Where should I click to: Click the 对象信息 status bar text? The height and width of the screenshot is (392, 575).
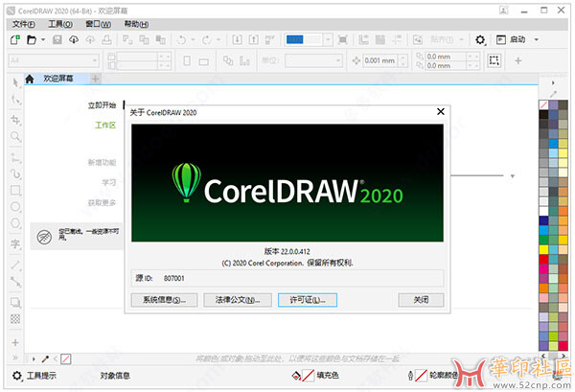click(115, 376)
